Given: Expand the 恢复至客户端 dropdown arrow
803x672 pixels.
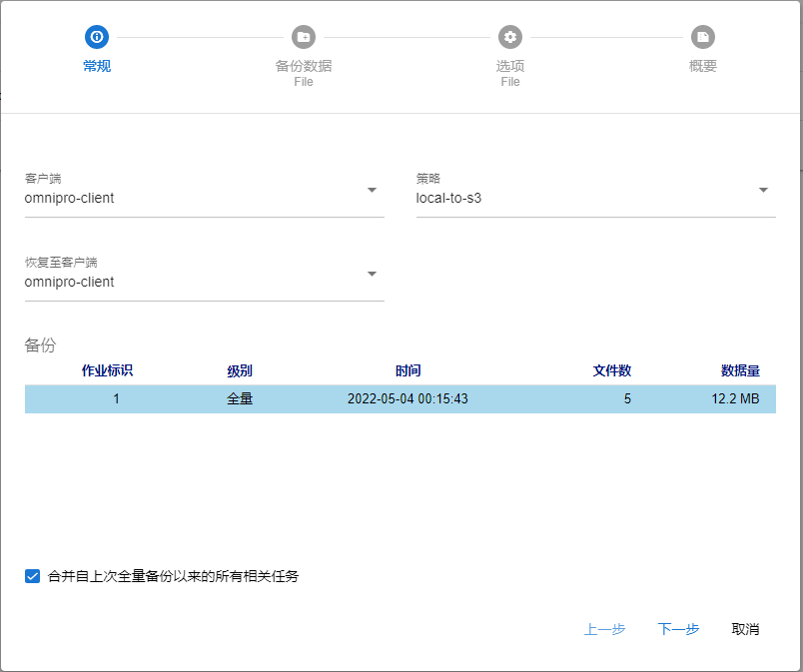Looking at the screenshot, I should 372,274.
